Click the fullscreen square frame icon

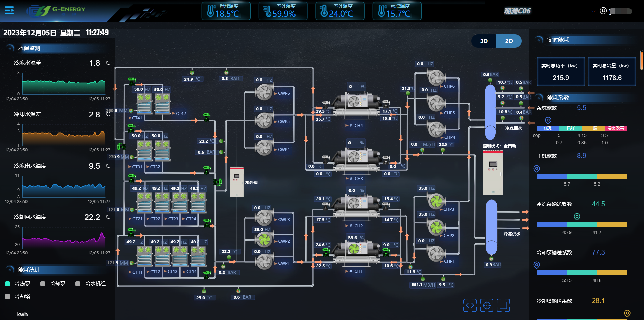(x=503, y=305)
